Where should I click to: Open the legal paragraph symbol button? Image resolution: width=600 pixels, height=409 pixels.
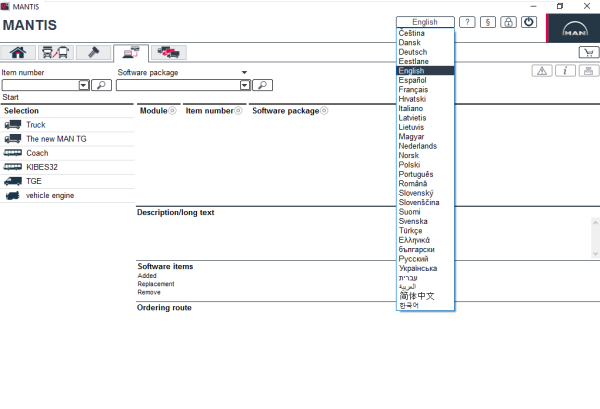pyautogui.click(x=488, y=22)
